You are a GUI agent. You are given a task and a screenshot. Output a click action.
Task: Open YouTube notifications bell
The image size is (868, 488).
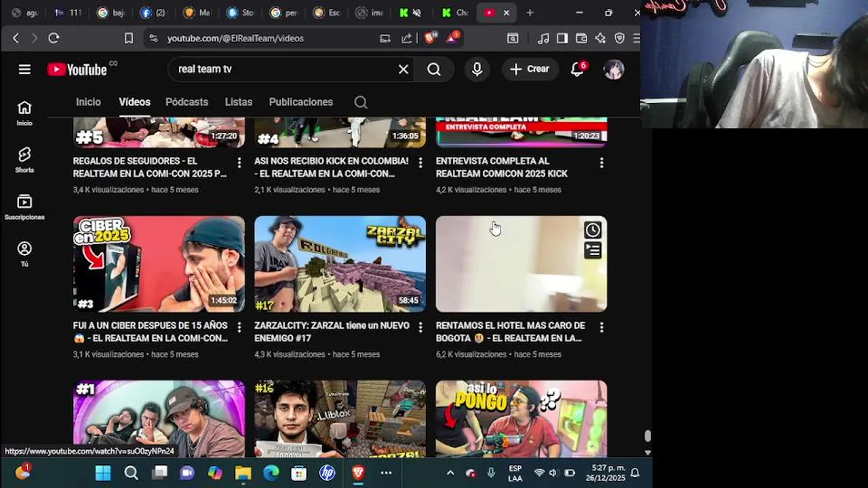click(x=577, y=69)
